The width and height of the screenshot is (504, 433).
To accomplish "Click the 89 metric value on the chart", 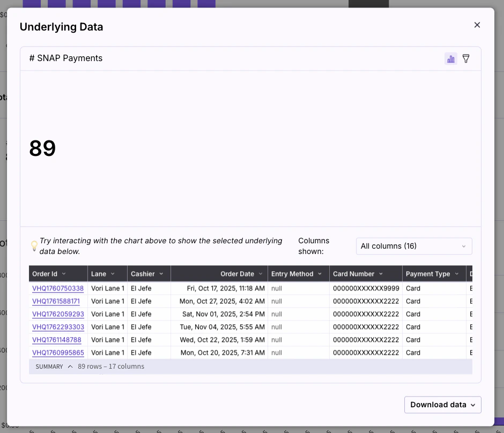I will pyautogui.click(x=42, y=148).
